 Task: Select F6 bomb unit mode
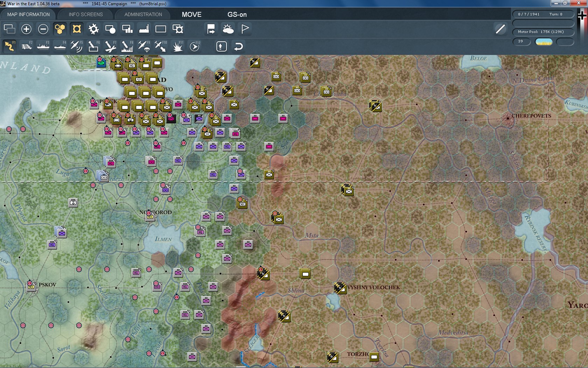[x=93, y=46]
